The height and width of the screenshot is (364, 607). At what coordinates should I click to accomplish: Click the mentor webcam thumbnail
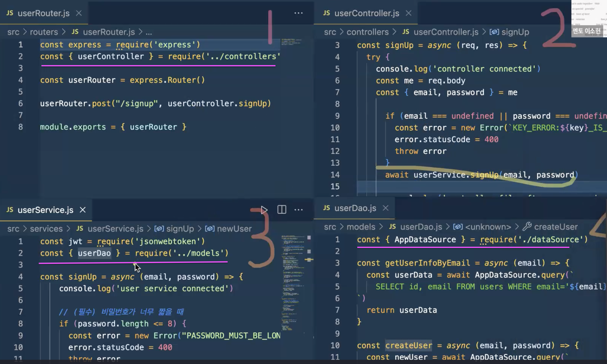(589, 18)
